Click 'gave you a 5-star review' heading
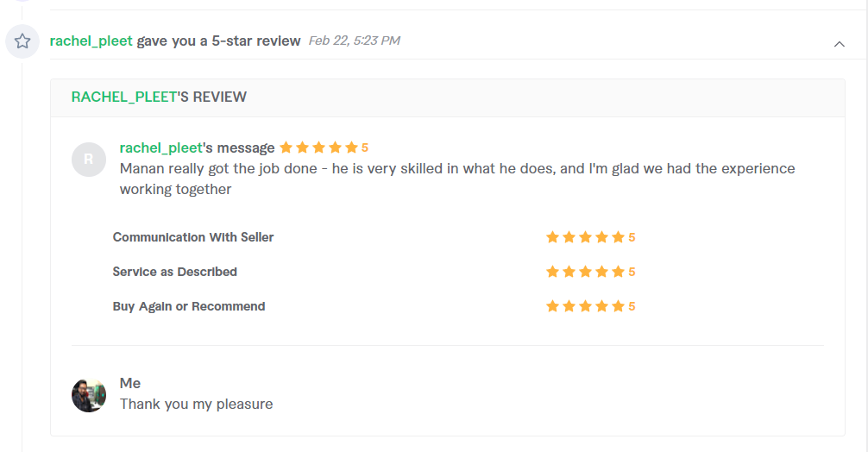Image resolution: width=868 pixels, height=452 pixels. pos(218,41)
